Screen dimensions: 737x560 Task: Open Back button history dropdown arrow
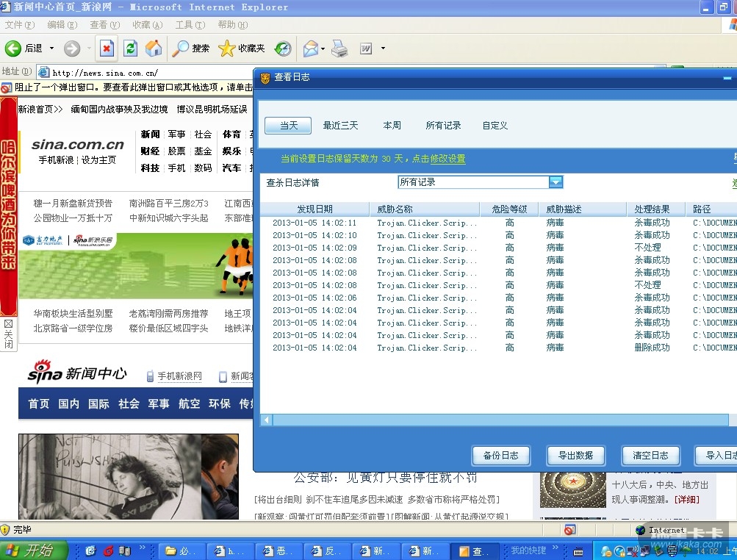(51, 48)
